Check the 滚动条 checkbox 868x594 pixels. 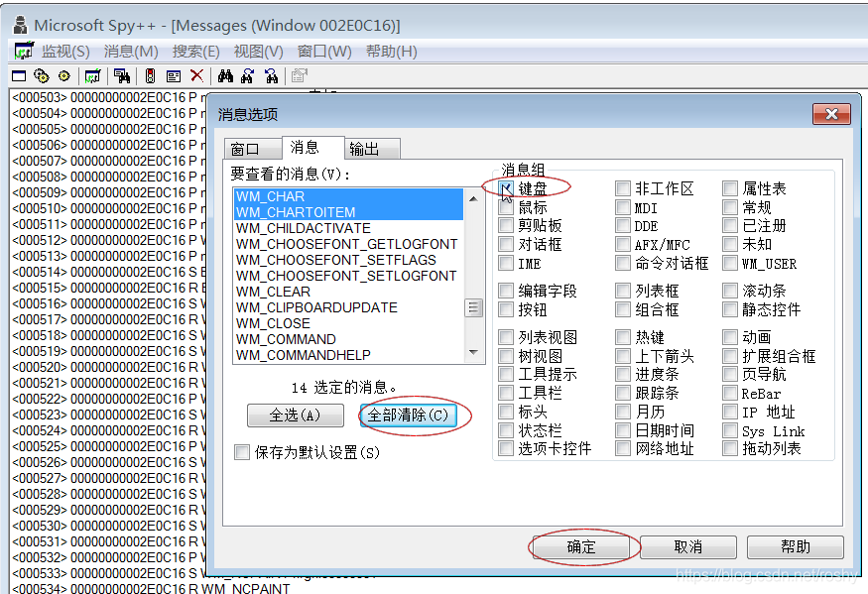730,291
